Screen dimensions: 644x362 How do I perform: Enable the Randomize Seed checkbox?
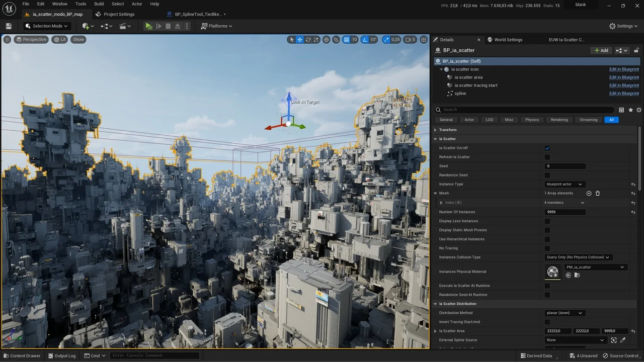click(x=547, y=175)
